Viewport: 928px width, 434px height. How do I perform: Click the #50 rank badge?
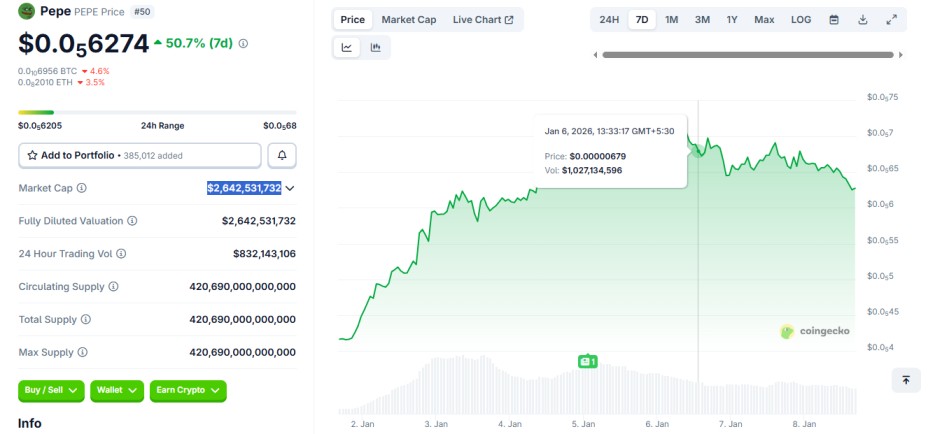click(x=142, y=12)
